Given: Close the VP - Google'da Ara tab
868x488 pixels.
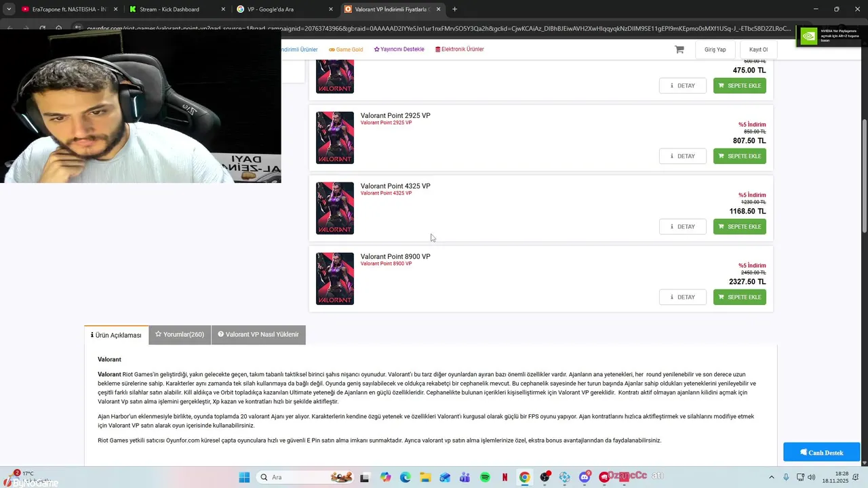Looking at the screenshot, I should (331, 9).
